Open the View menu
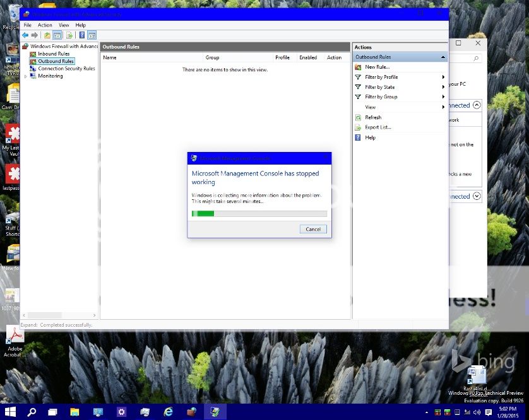 pyautogui.click(x=64, y=25)
